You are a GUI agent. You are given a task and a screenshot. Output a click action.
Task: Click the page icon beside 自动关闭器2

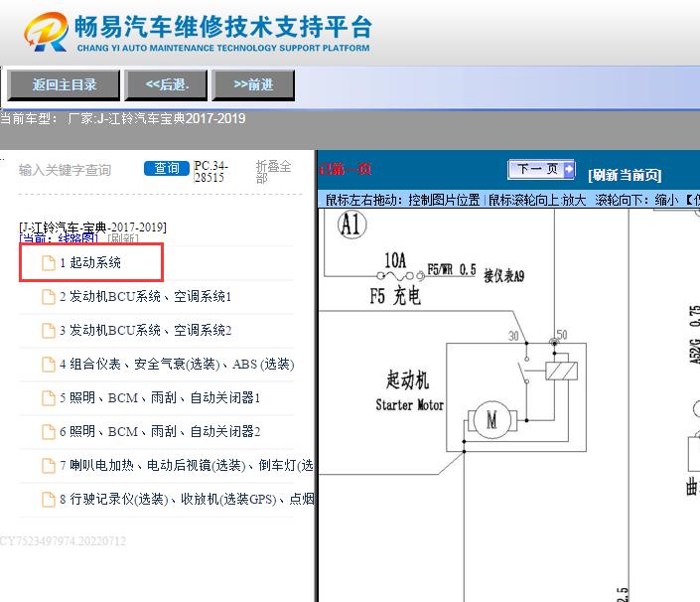pos(49,432)
